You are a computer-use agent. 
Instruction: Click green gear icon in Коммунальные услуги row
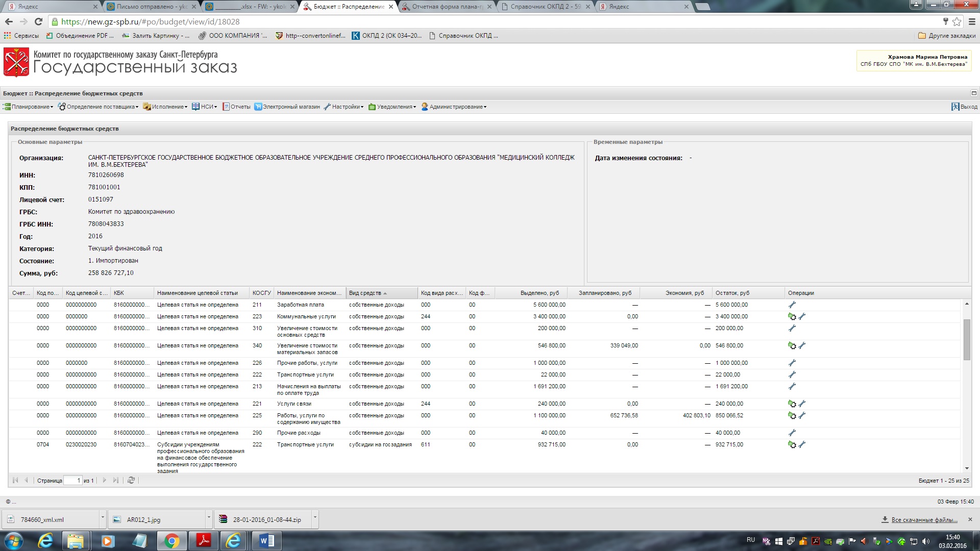click(792, 317)
